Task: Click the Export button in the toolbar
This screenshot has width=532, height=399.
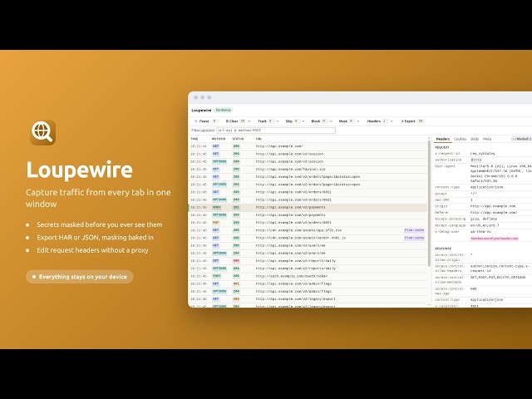Action: pyautogui.click(x=412, y=121)
